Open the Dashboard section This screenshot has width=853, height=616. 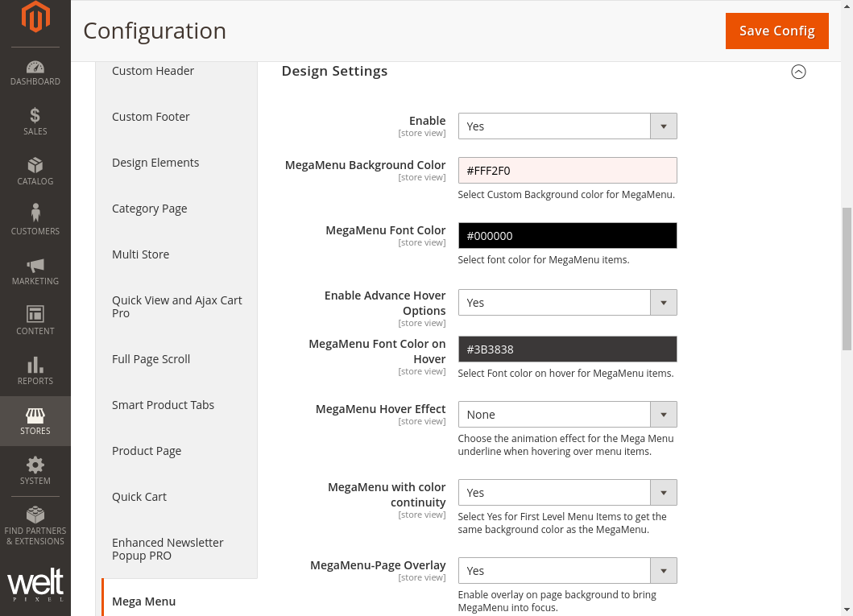[x=35, y=72]
